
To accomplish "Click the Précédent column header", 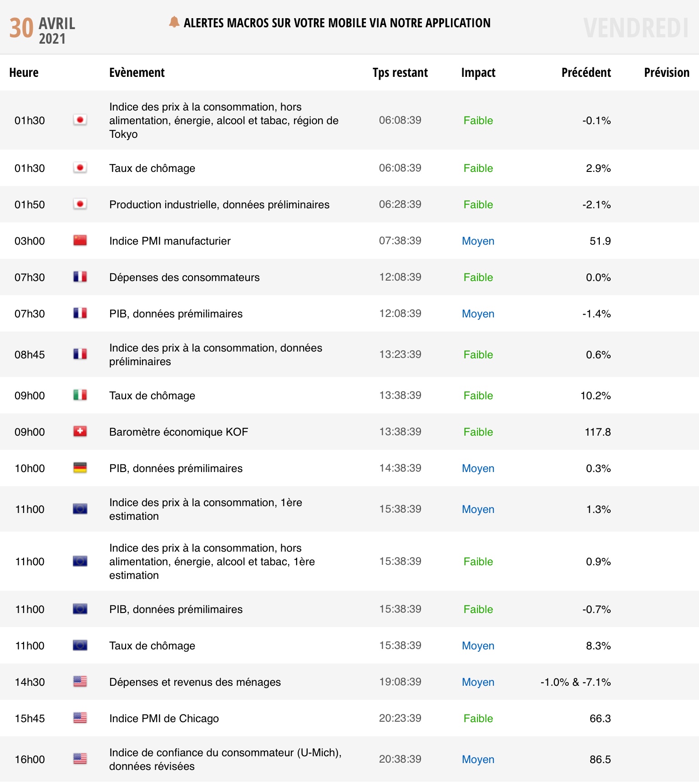I will click(586, 73).
